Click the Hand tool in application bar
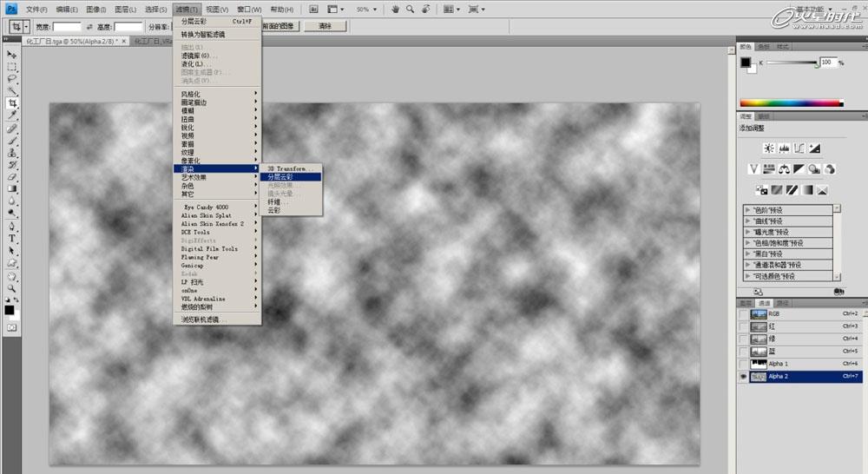 tap(395, 9)
